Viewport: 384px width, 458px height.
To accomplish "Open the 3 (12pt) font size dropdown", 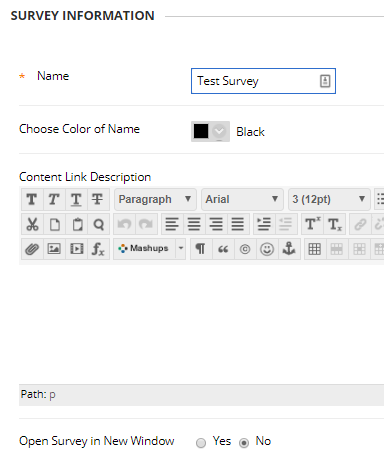I will point(329,199).
